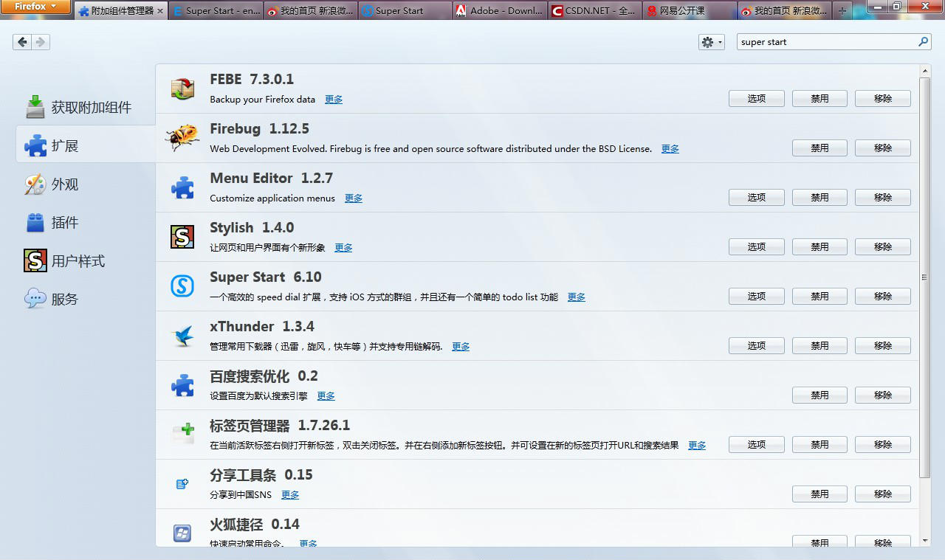Open 更多 link for xThunder
The width and height of the screenshot is (945, 560).
point(461,347)
